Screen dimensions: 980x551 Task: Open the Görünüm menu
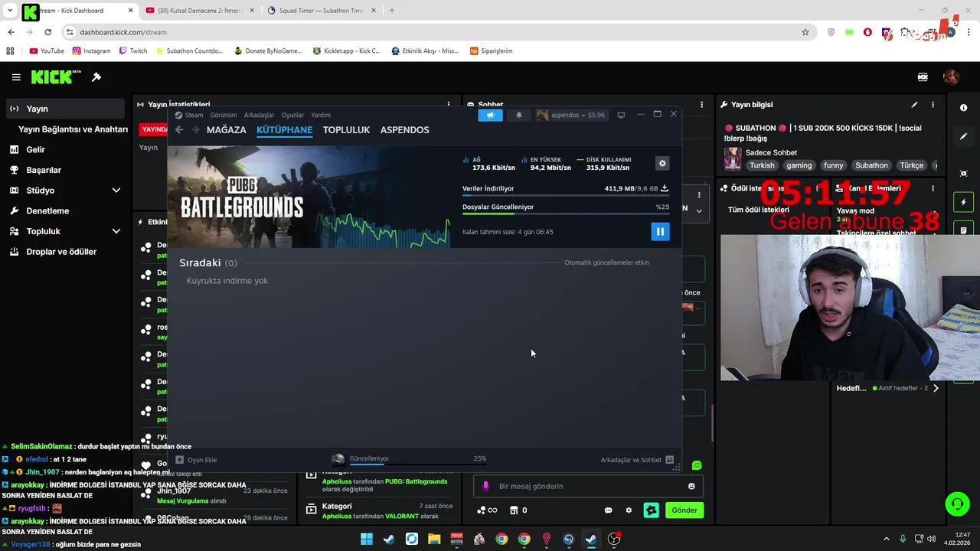coord(224,115)
